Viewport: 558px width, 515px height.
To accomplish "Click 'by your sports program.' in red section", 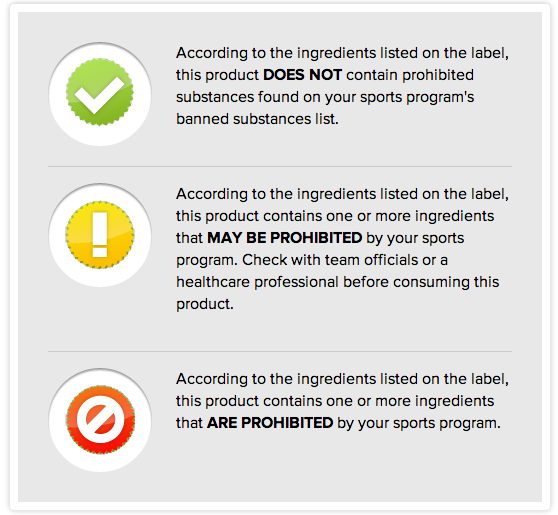I will pos(419,424).
